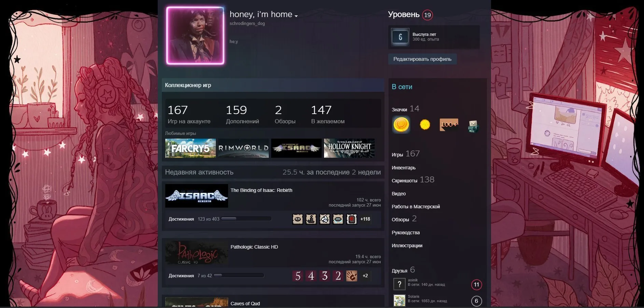Image resolution: width=644 pixels, height=308 pixels.
Task: Click the Years of Service badge icon
Action: (x=400, y=37)
